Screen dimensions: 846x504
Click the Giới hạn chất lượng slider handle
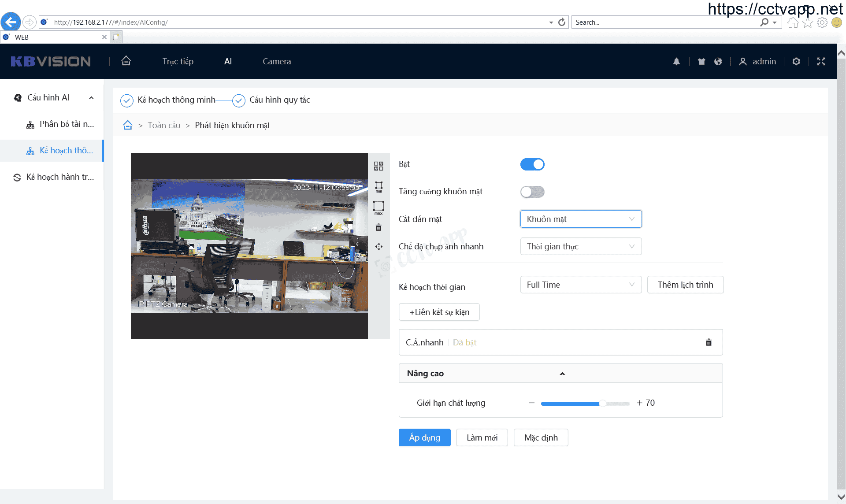point(602,403)
